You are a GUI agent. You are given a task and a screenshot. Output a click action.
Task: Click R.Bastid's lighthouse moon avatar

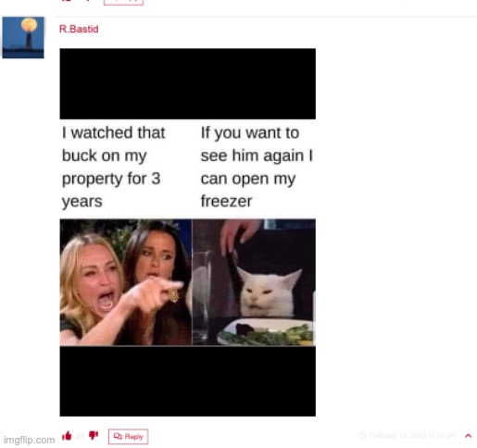pyautogui.click(x=23, y=37)
